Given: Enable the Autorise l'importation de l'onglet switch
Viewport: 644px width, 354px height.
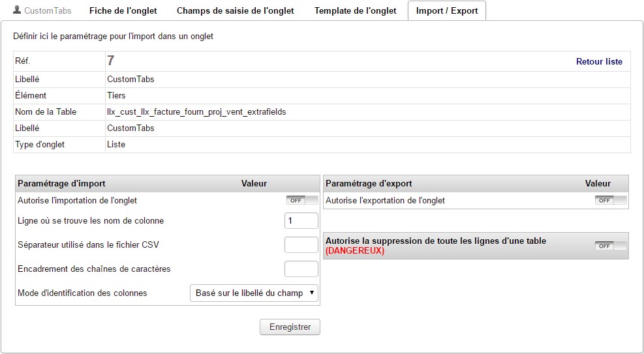Looking at the screenshot, I should (302, 201).
